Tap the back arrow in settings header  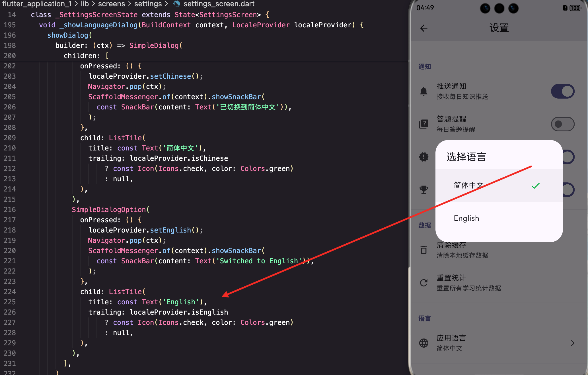pyautogui.click(x=424, y=28)
